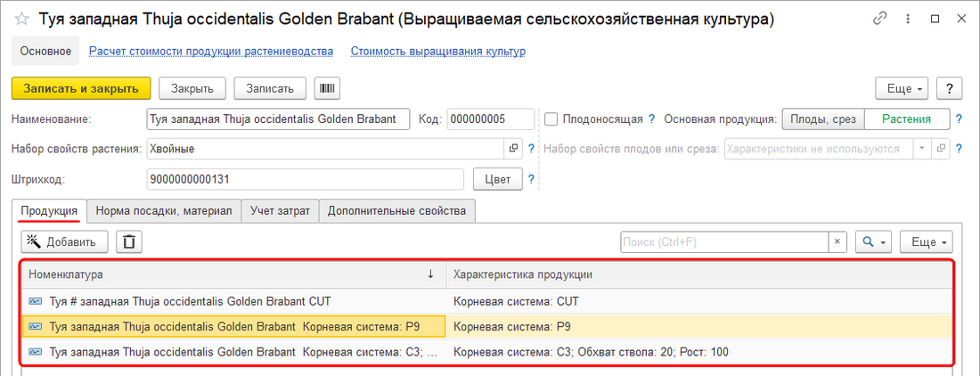
Task: Click the Характеристика продукции column header
Action: (x=699, y=274)
